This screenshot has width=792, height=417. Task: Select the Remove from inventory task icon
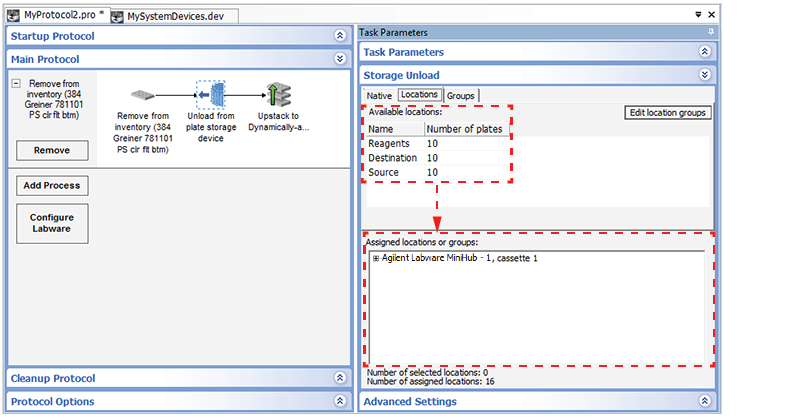(142, 97)
